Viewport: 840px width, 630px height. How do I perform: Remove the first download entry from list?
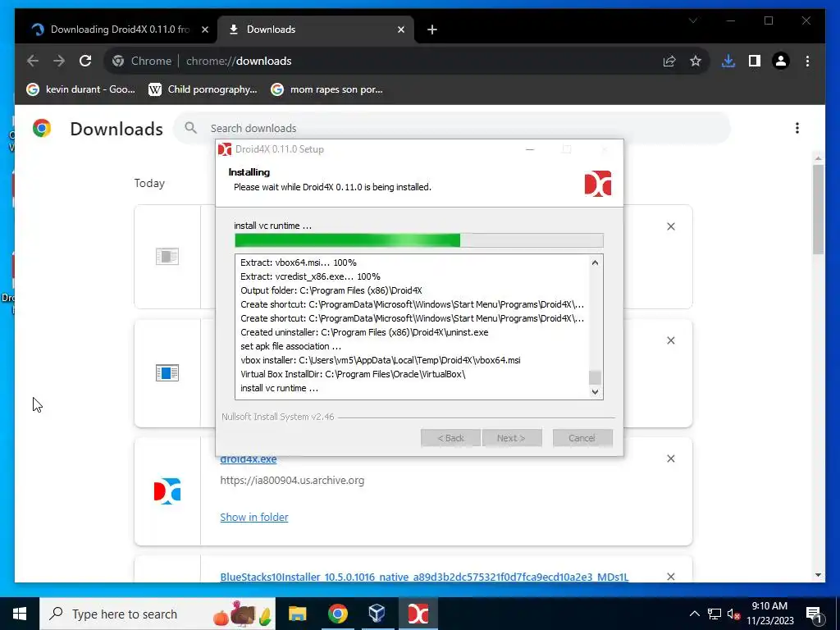coord(671,226)
